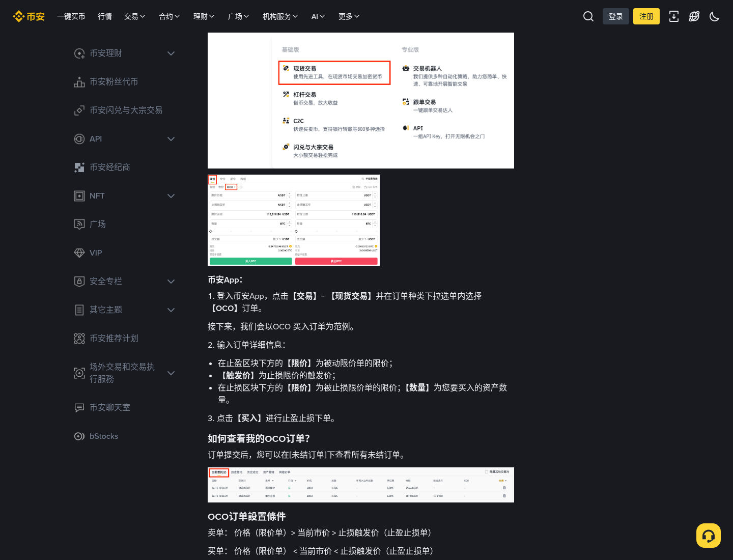Click the 币安聊天室 chat icon
Viewport: 733px width, 560px height.
(79, 408)
